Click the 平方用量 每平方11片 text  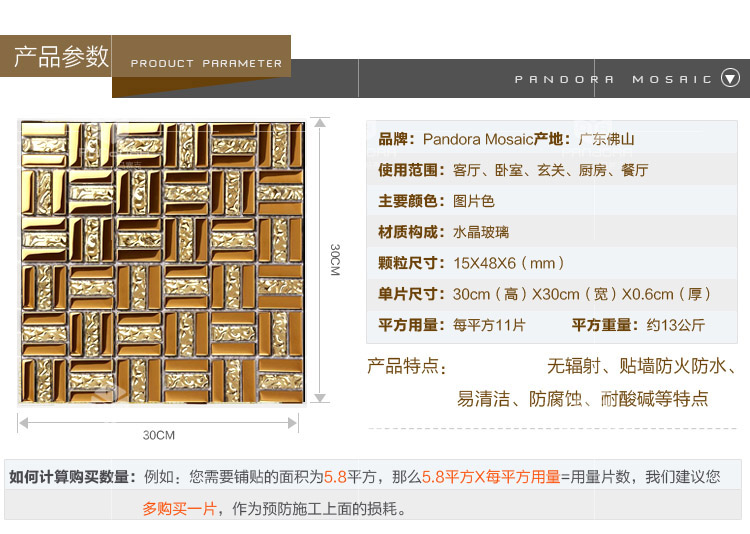(451, 325)
